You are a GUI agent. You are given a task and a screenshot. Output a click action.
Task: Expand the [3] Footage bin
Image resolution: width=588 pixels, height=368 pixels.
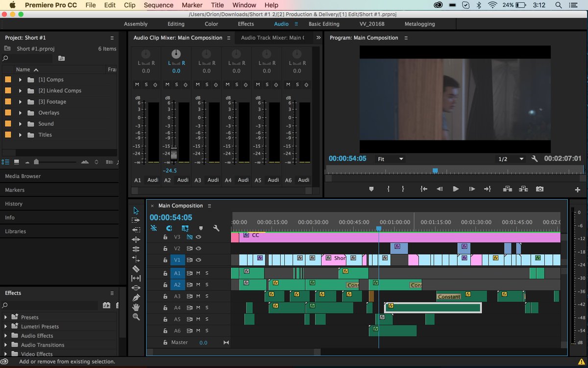click(20, 102)
